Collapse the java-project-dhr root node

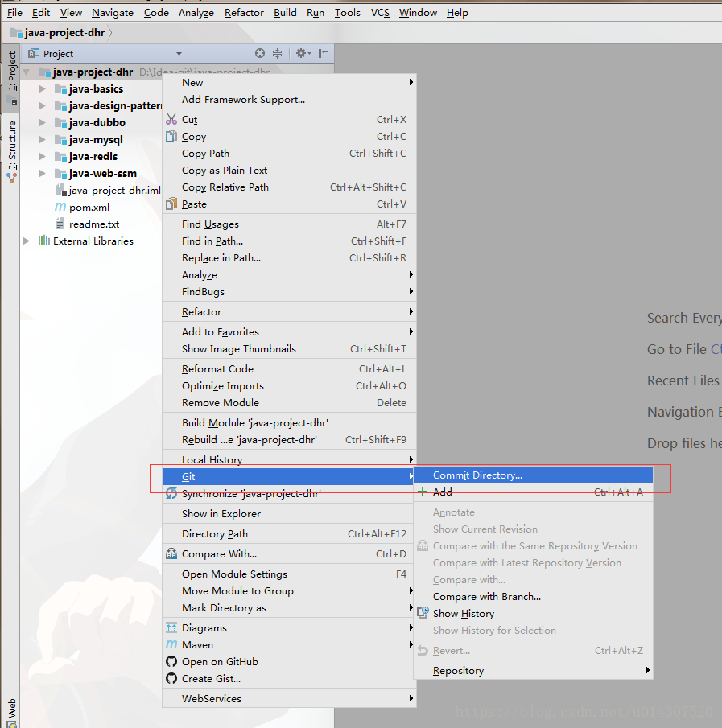[27, 72]
